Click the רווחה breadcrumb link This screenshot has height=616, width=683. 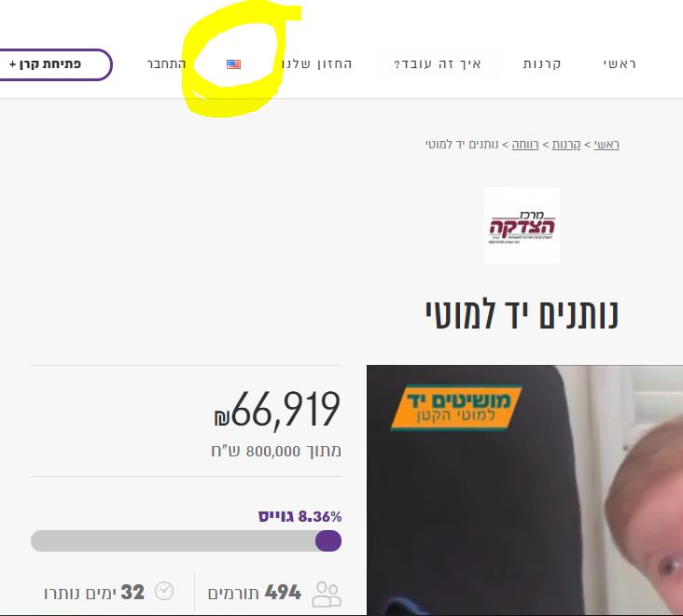(x=525, y=144)
